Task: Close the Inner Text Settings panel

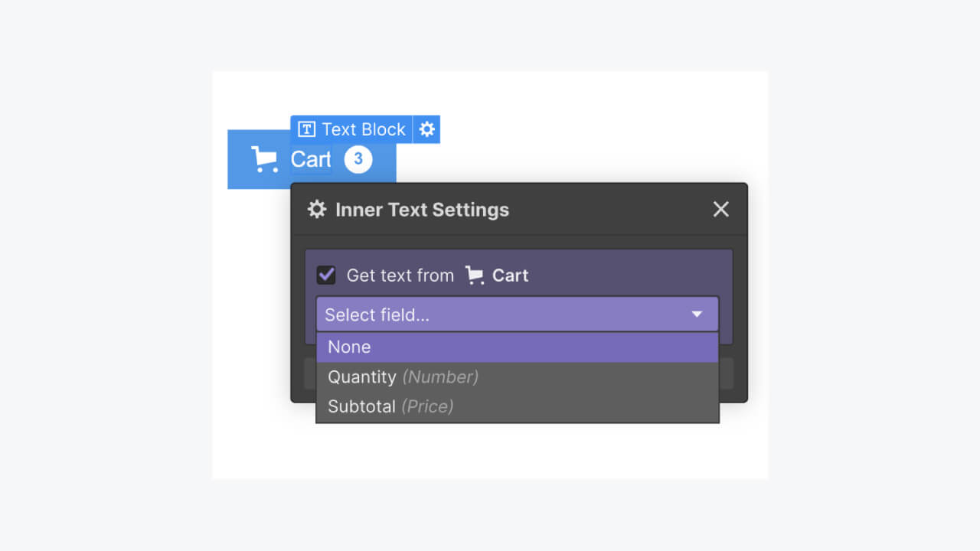Action: click(x=720, y=210)
